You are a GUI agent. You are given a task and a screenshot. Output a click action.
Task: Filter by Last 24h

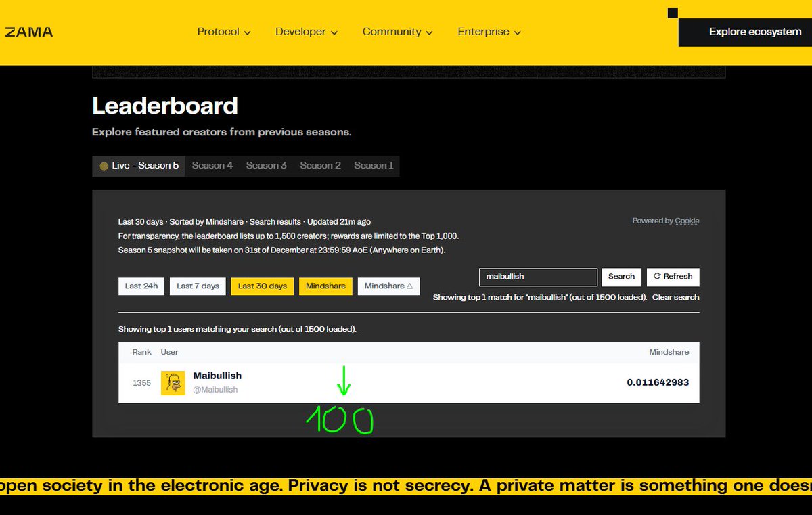click(x=141, y=286)
